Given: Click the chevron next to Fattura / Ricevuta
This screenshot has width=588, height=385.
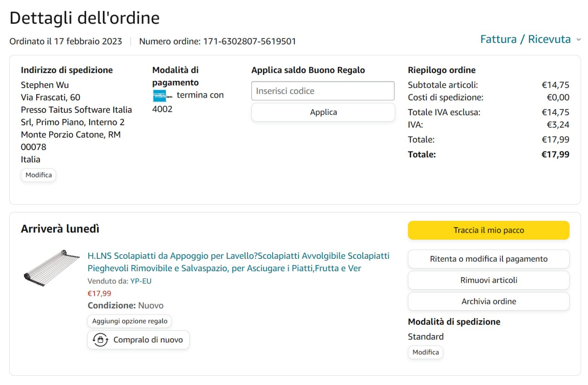Looking at the screenshot, I should (579, 40).
